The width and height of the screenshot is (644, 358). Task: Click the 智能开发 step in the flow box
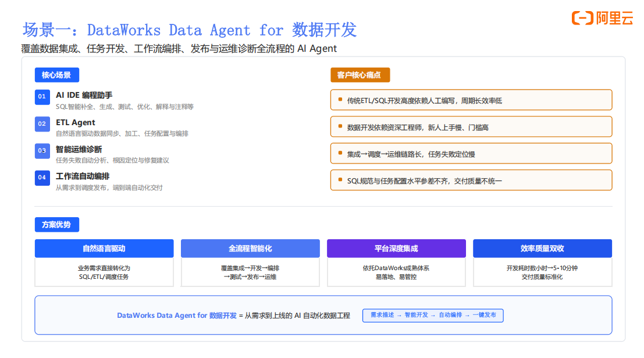[417, 315]
